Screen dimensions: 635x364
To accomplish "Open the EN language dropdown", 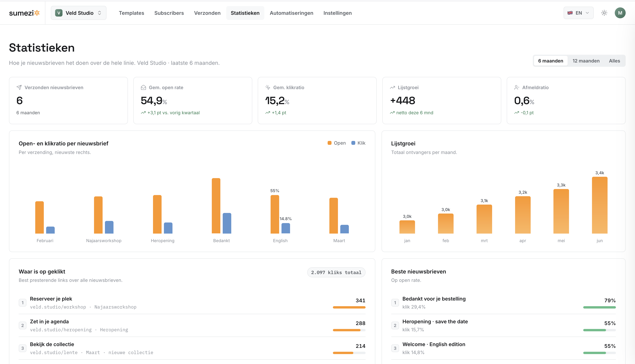I will pos(579,13).
